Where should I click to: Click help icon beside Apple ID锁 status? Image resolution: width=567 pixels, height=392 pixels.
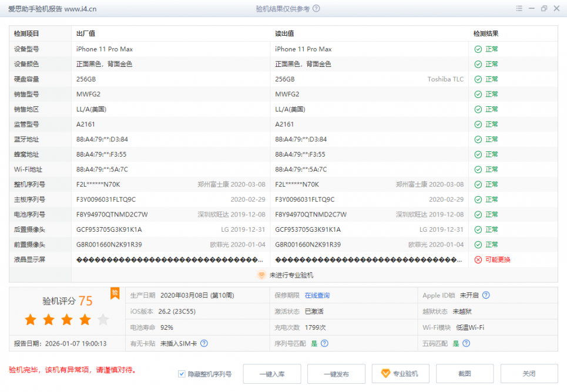tap(486, 295)
